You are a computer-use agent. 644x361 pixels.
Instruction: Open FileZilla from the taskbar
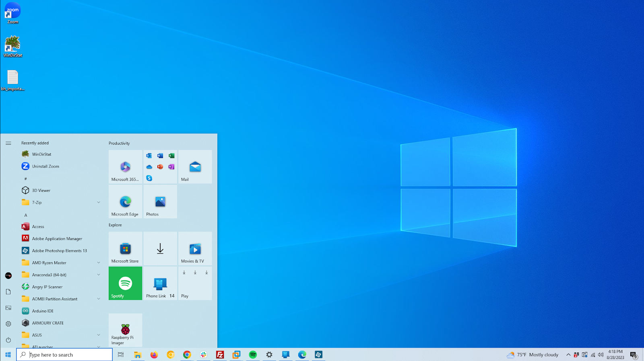pyautogui.click(x=220, y=355)
